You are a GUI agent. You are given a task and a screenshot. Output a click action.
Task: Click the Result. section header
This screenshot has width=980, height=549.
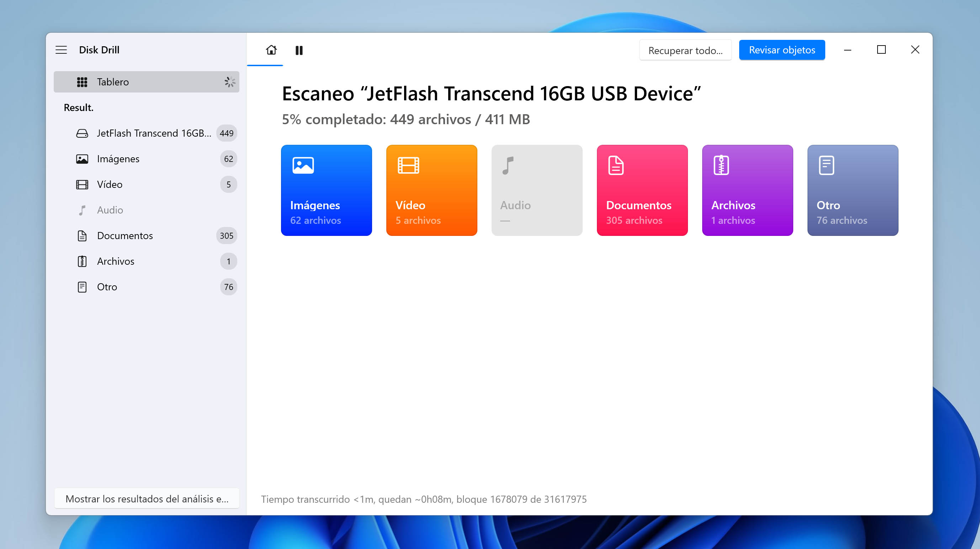pos(79,108)
